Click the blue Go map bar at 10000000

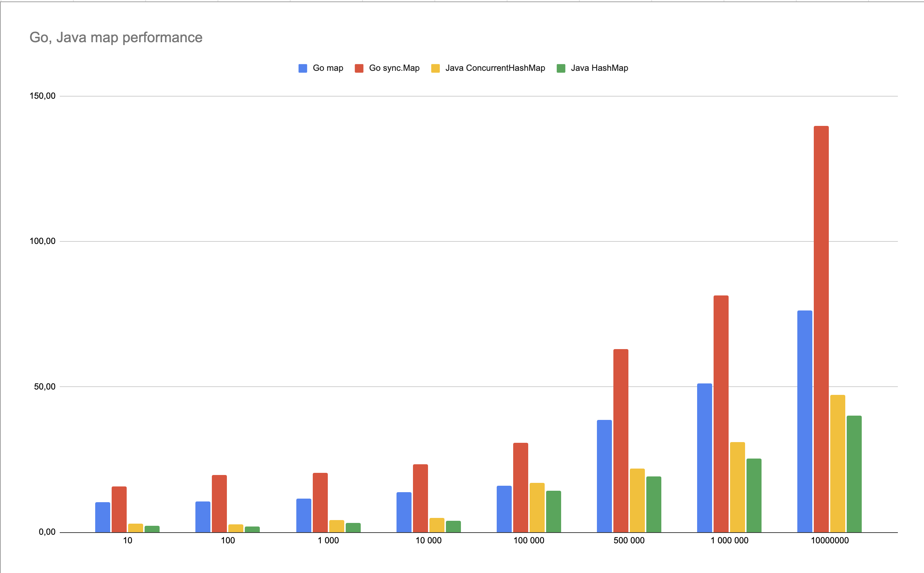point(804,421)
